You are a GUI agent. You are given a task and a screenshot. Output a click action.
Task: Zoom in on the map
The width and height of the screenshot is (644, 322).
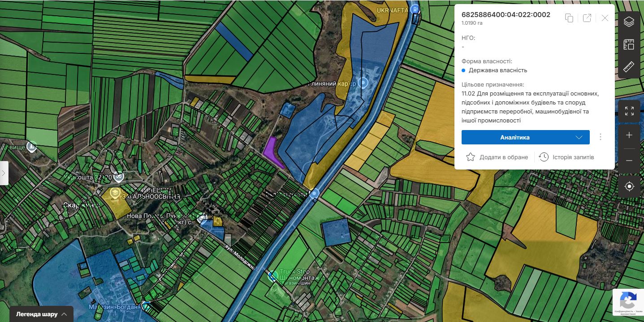point(629,135)
